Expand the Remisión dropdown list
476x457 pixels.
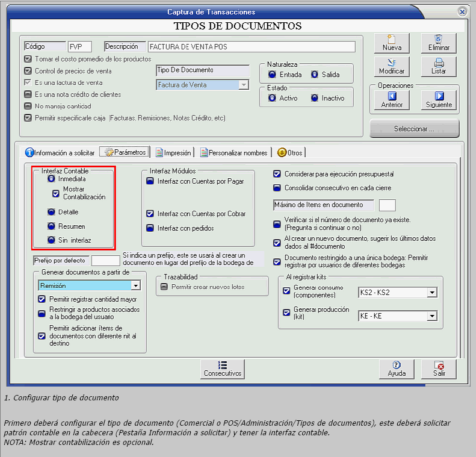(x=135, y=285)
